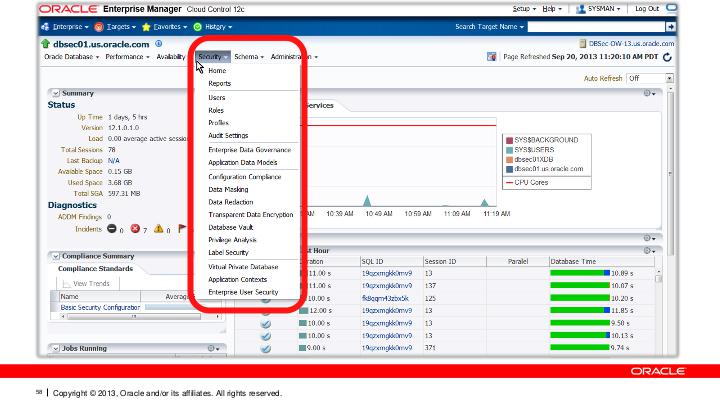Select Home in the Security menu
Screen dimensions: 720x405
[x=217, y=71]
